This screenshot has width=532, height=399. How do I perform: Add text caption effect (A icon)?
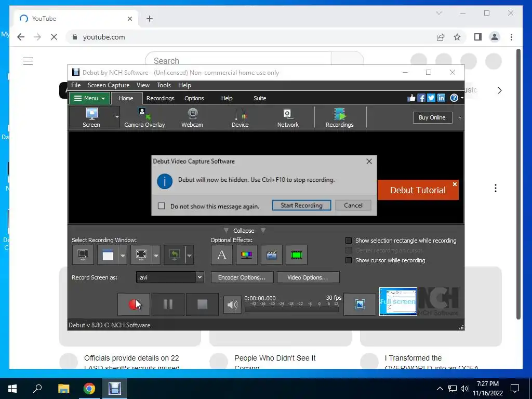click(x=221, y=255)
